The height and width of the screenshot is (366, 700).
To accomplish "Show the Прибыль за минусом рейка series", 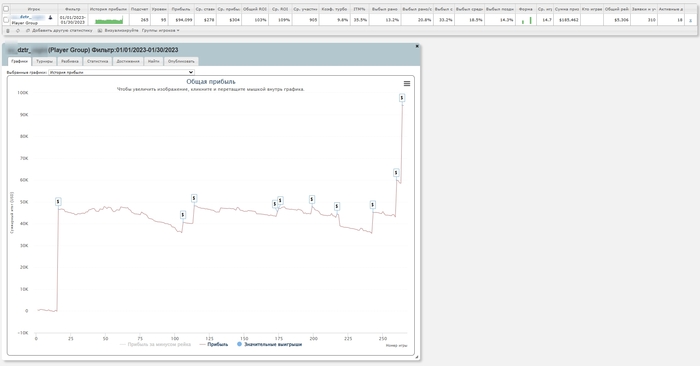I will click(x=155, y=345).
